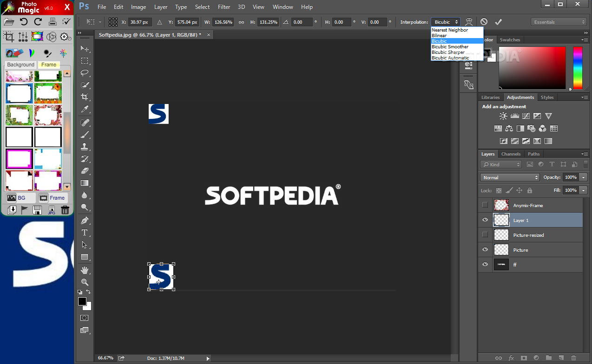Select the Lasso tool
The height and width of the screenshot is (364, 592).
coord(85,73)
